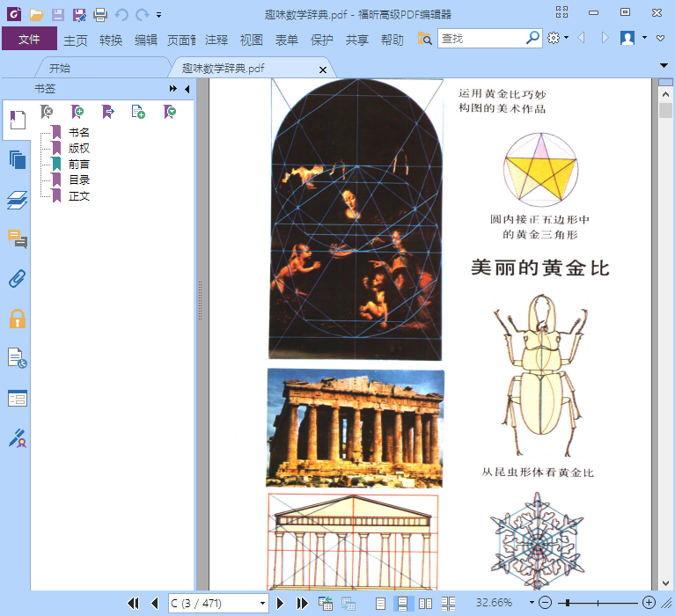Open the 表单 ribbon tab
Image resolution: width=675 pixels, height=616 pixels.
[x=287, y=40]
